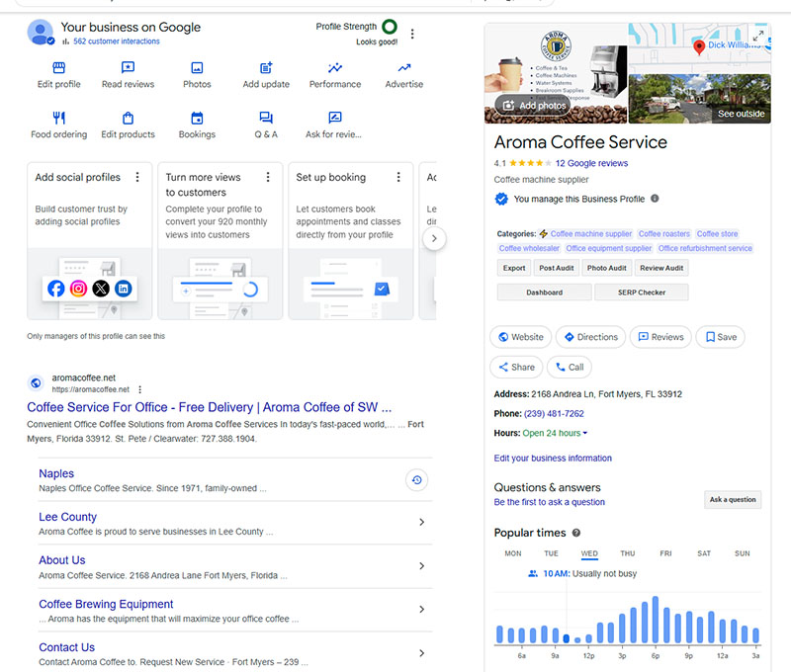Open Edit products shopping bag icon
This screenshot has width=791, height=672.
tap(129, 118)
